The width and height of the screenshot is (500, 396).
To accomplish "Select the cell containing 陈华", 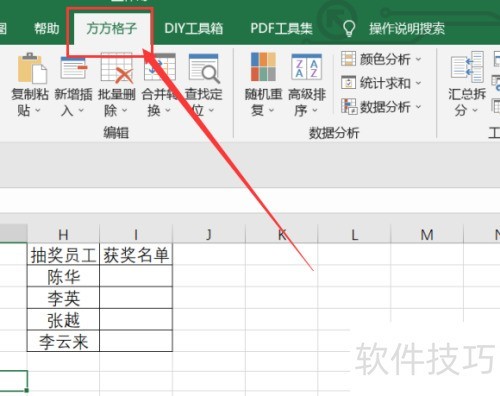I will (63, 276).
